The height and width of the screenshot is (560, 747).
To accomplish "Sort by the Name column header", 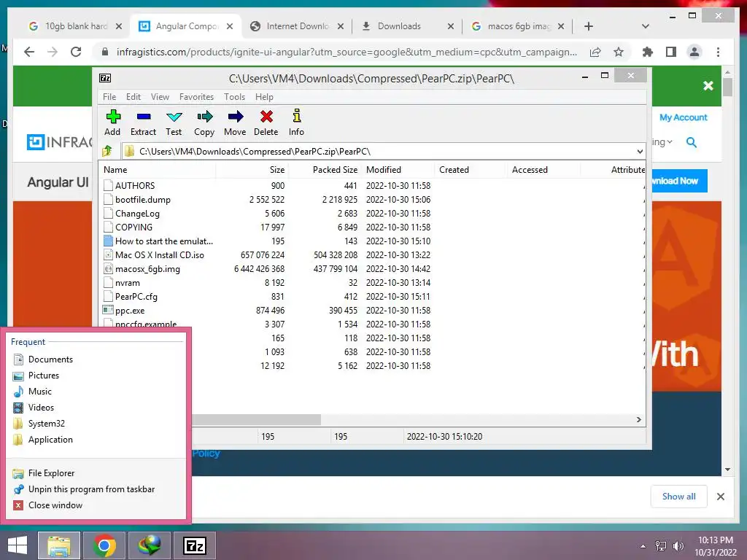I will pyautogui.click(x=158, y=169).
